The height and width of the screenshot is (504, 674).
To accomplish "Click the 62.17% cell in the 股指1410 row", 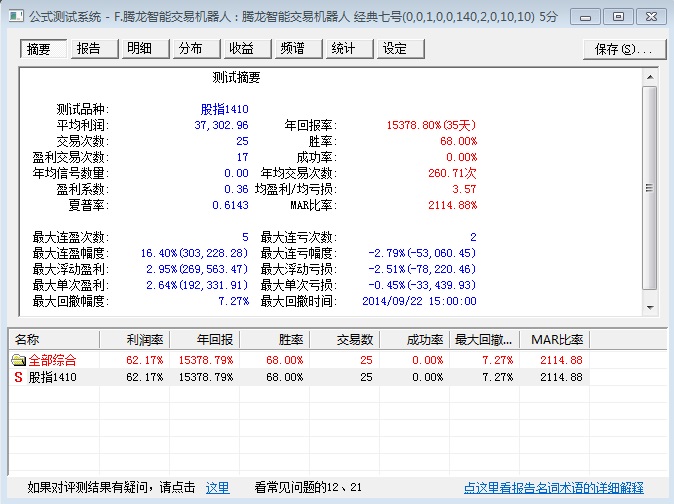I will (144, 377).
